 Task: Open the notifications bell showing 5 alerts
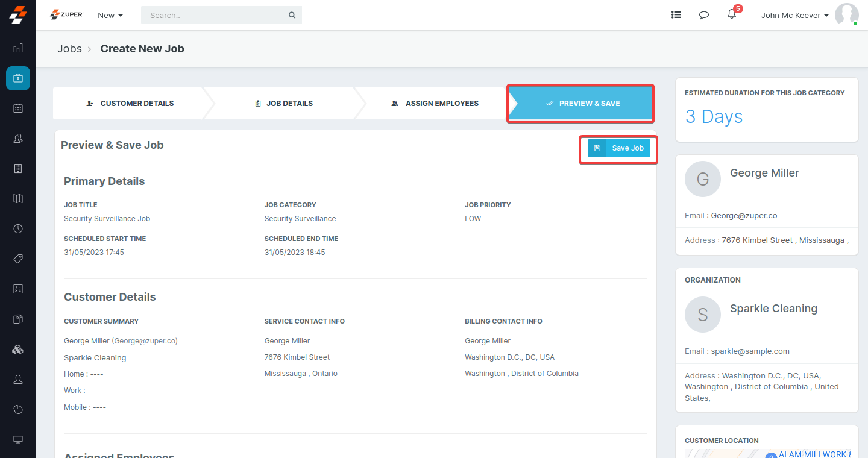(731, 14)
